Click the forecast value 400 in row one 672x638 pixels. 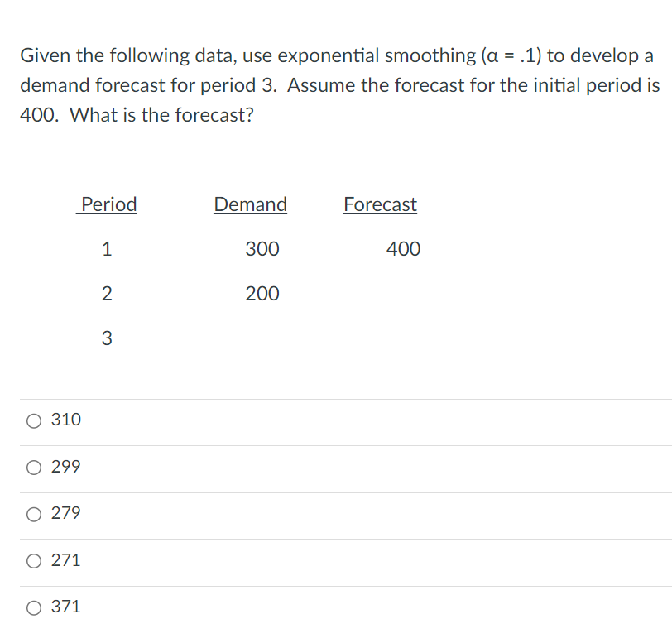[x=402, y=249]
